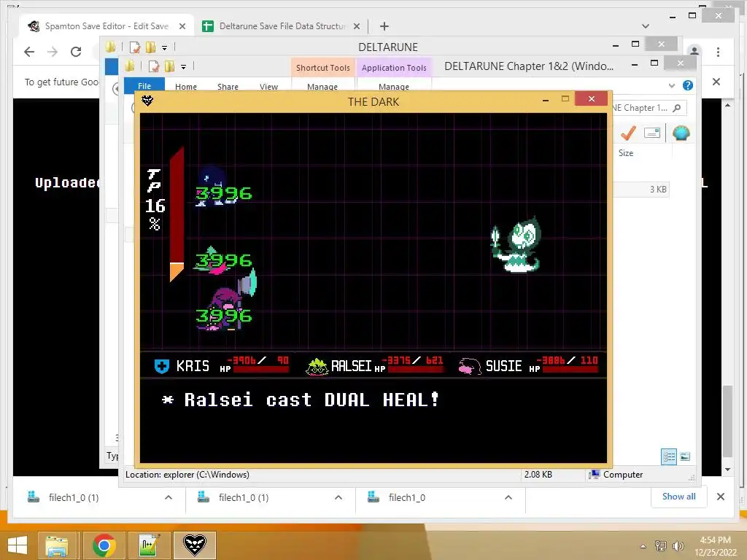The height and width of the screenshot is (560, 747).
Task: Switch Explorer to large icons view
Action: tap(685, 456)
